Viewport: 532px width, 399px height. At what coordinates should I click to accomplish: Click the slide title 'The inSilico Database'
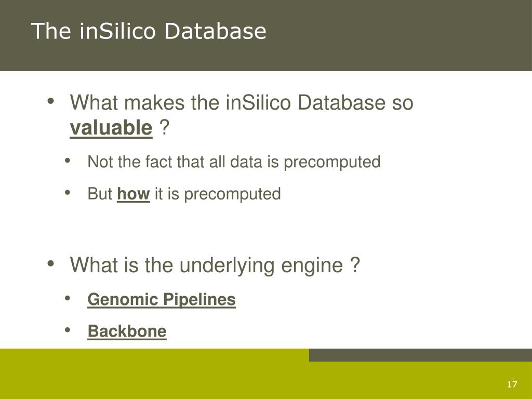click(x=149, y=31)
